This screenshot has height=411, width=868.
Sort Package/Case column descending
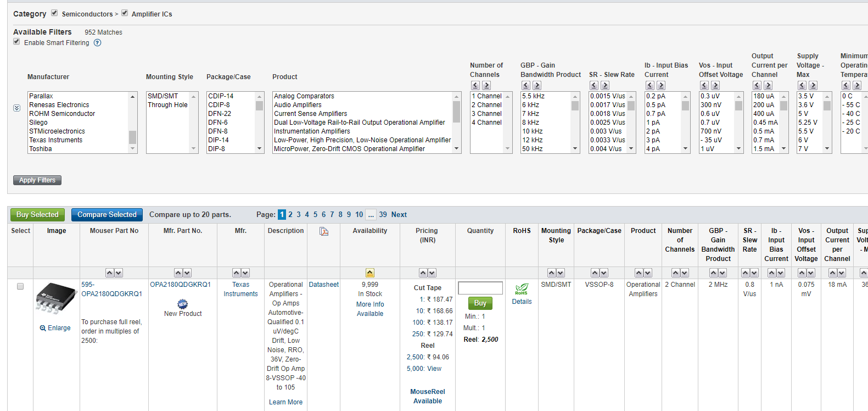pyautogui.click(x=604, y=273)
